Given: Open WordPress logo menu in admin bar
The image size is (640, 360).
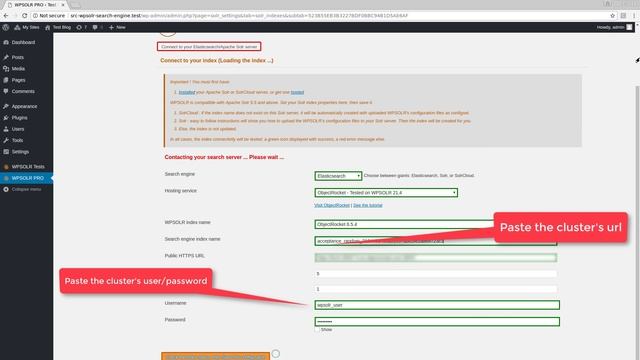Looking at the screenshot, I should coord(6,27).
